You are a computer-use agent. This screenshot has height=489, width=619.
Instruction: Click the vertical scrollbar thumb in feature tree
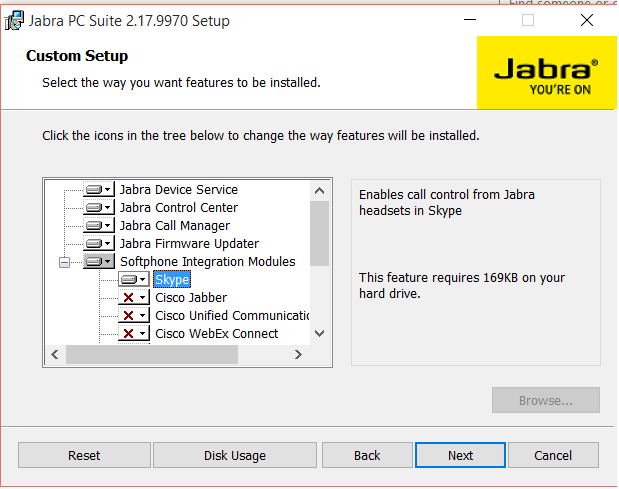click(320, 234)
